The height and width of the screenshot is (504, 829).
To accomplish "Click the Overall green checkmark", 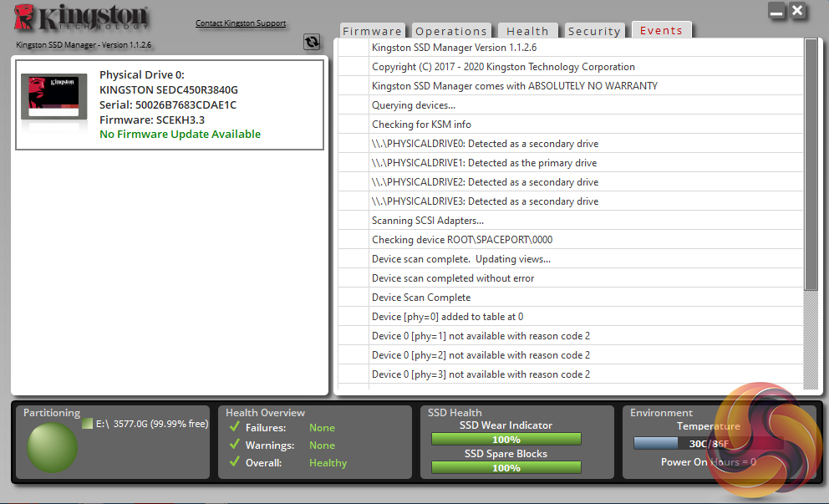I will pos(235,461).
